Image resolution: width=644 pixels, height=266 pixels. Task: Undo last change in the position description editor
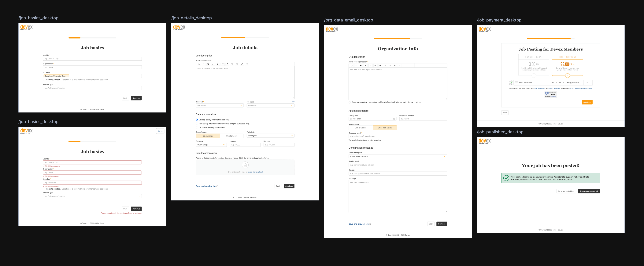[x=199, y=64]
